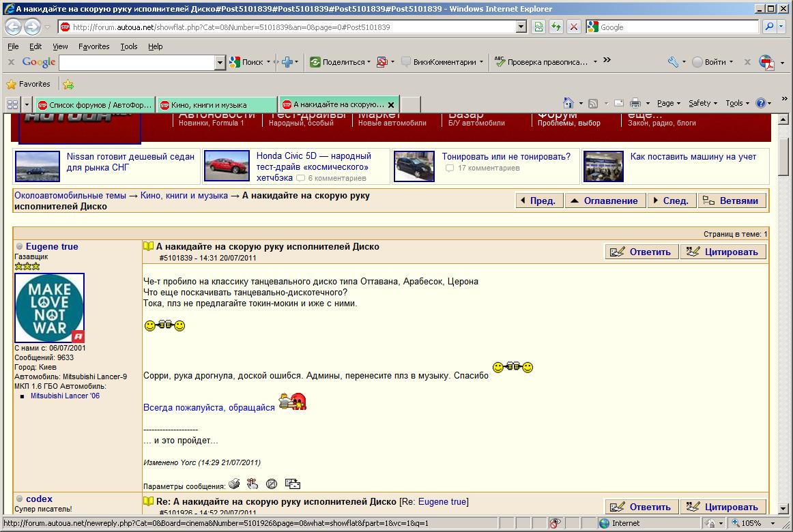The width and height of the screenshot is (793, 532).
Task: Open the address bar URL dropdown
Action: coord(521,27)
